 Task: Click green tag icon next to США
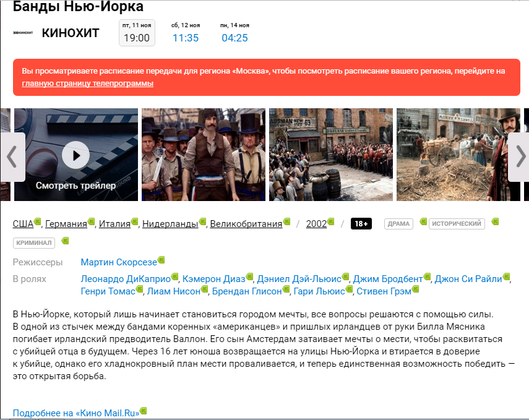click(38, 221)
